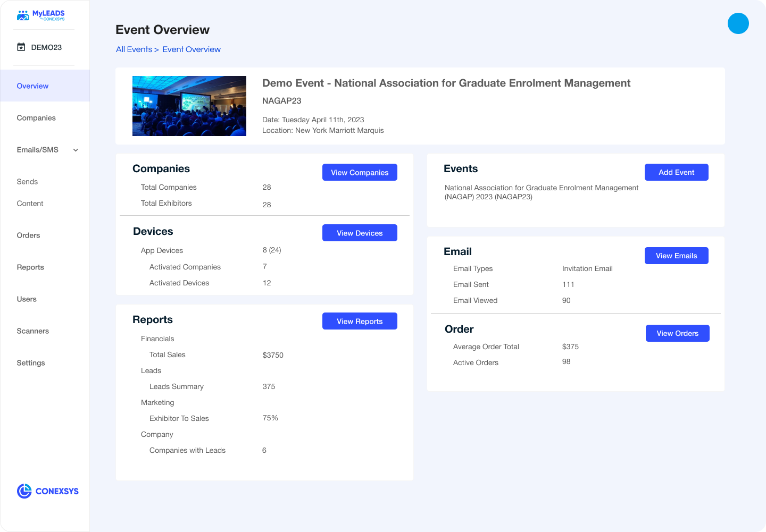Open View Reports button
Viewport: 766px width, 532px height.
tap(360, 321)
